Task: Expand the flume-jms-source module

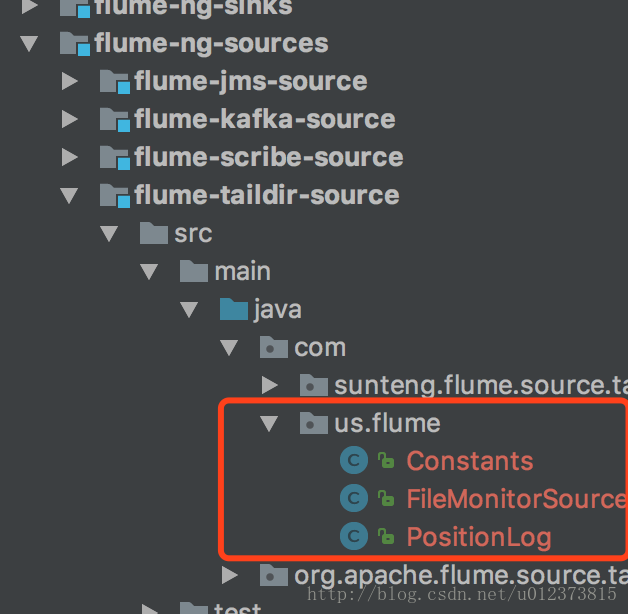Action: 70,81
